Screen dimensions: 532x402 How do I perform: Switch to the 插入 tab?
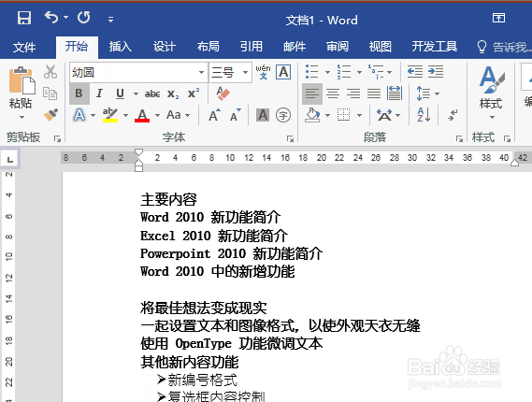[x=121, y=47]
